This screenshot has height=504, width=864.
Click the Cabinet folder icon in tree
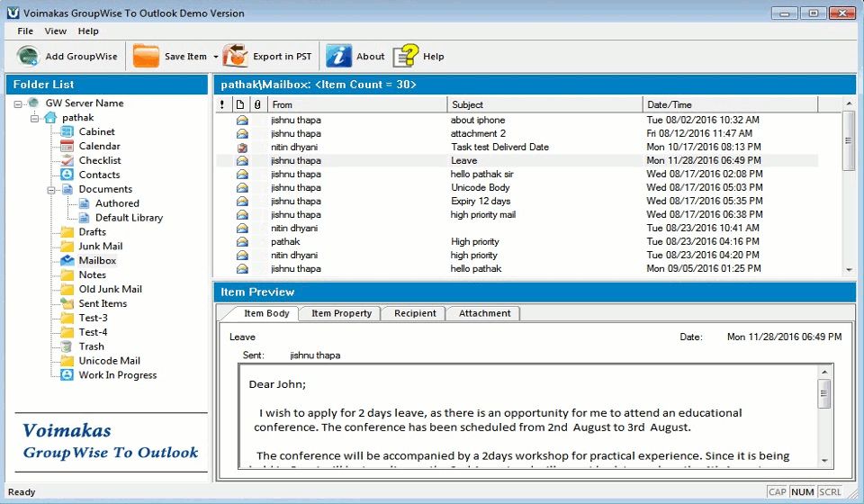[67, 131]
